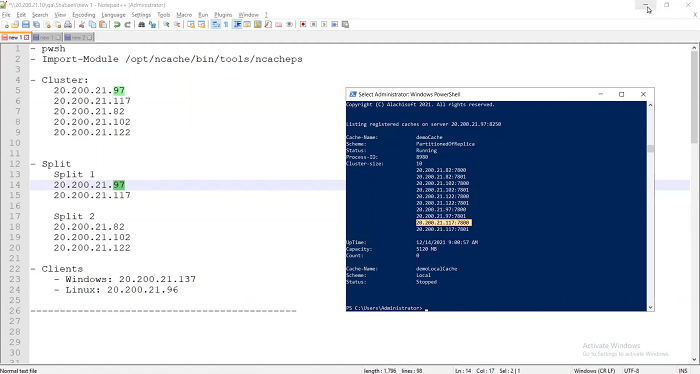The width and height of the screenshot is (700, 374).
Task: Click the New file toolbar icon
Action: 6,25
